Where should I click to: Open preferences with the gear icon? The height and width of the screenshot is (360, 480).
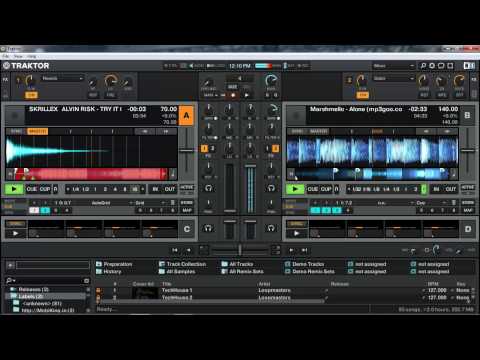click(x=432, y=66)
